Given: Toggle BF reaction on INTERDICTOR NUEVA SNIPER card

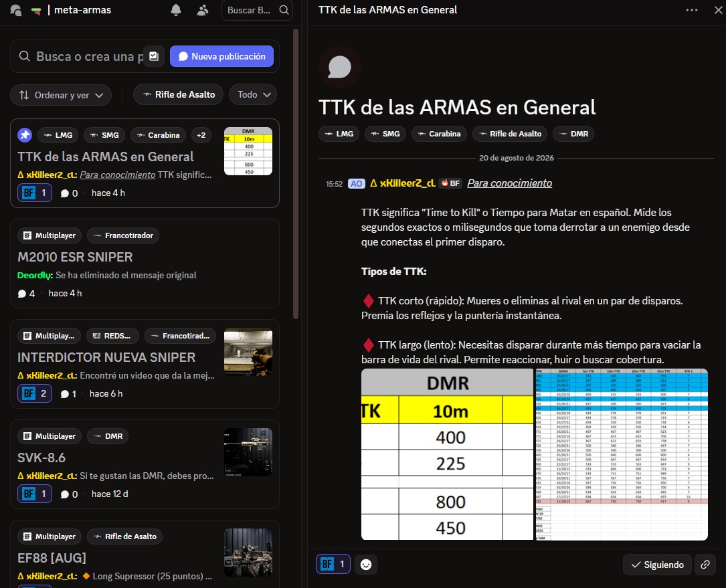Looking at the screenshot, I should point(35,393).
